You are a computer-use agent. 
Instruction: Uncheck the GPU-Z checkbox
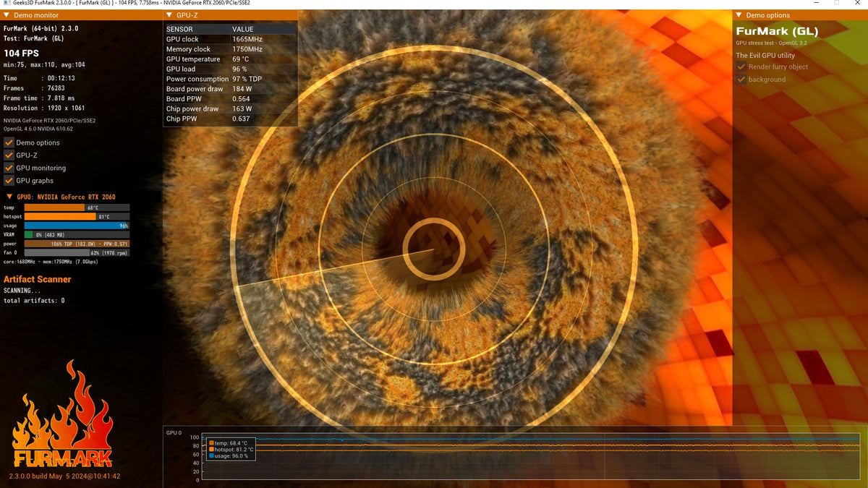[9, 155]
